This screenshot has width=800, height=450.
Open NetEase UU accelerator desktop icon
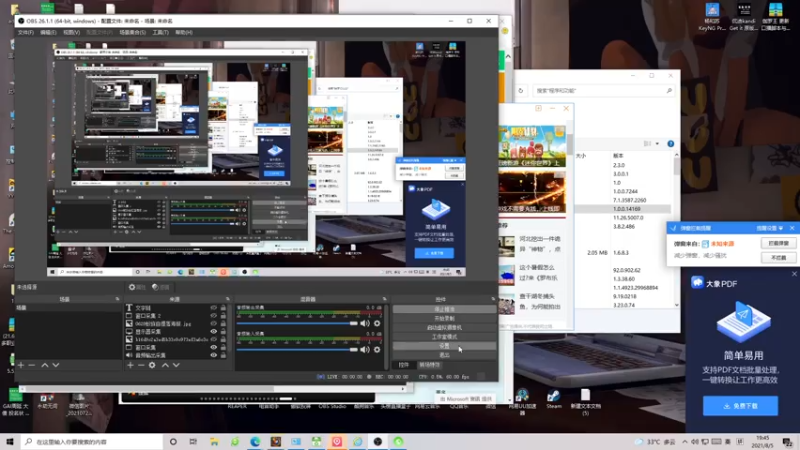click(522, 402)
